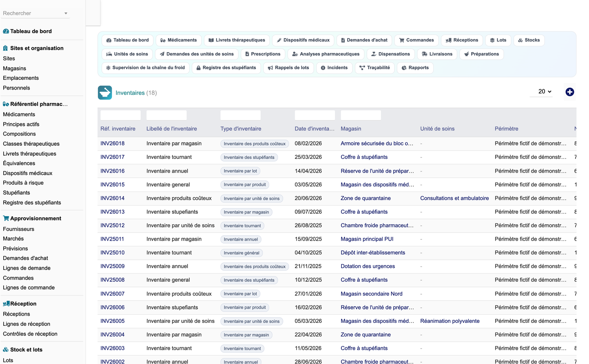Open Dotation des urgences link
This screenshot has height=364, width=589.
368,266
